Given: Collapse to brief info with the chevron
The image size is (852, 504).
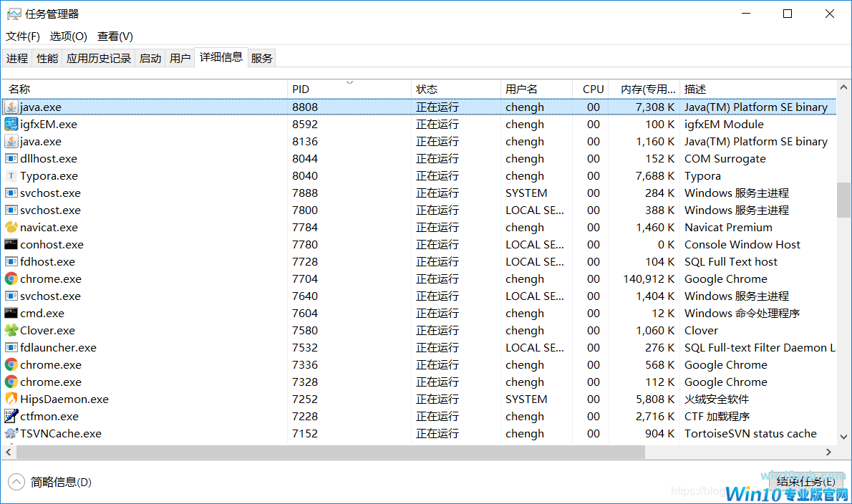Looking at the screenshot, I should pos(16,482).
